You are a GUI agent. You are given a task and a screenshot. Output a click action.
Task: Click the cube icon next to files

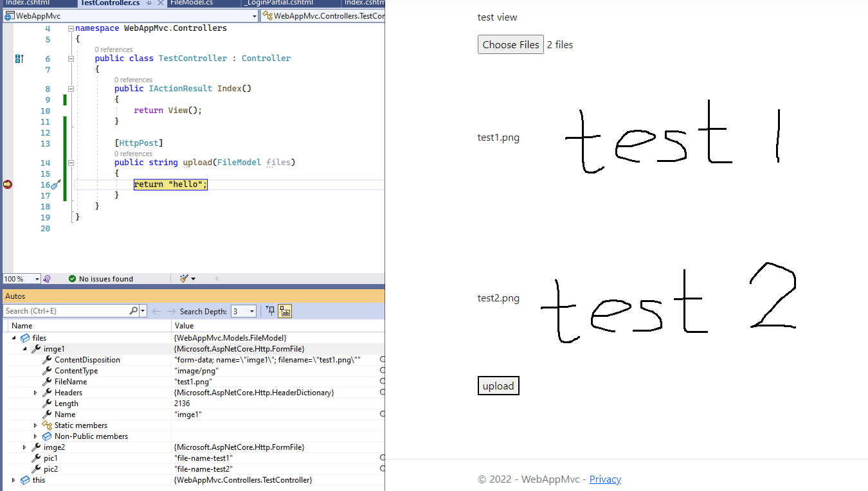[x=25, y=337]
